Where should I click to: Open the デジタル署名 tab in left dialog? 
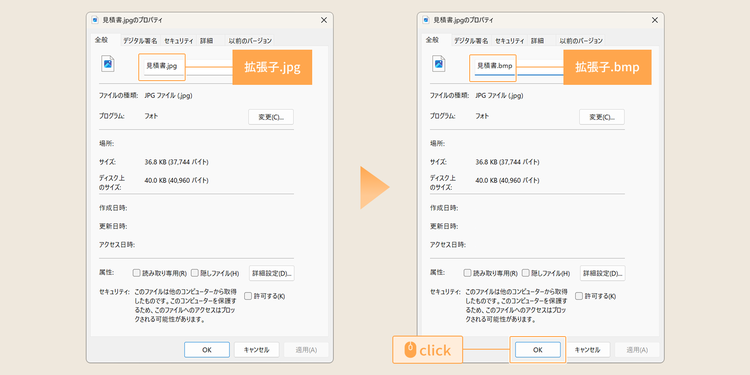(140, 41)
